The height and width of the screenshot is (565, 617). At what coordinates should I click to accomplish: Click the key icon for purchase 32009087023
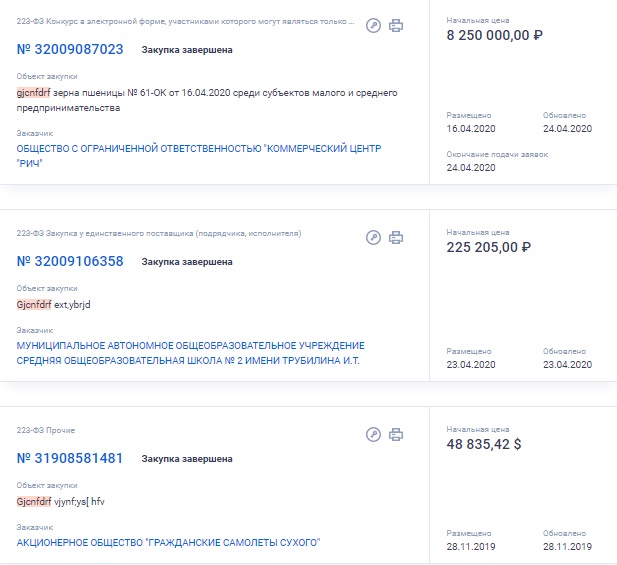pos(374,25)
